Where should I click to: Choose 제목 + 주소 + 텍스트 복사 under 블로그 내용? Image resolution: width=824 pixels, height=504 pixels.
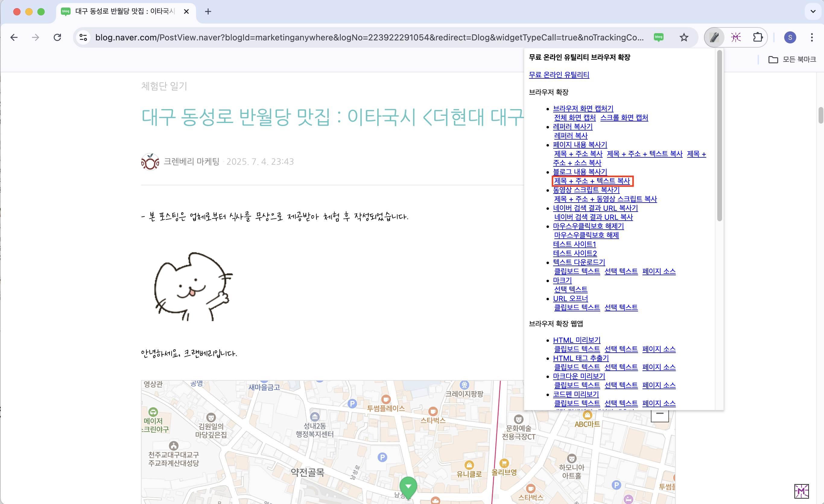point(592,181)
